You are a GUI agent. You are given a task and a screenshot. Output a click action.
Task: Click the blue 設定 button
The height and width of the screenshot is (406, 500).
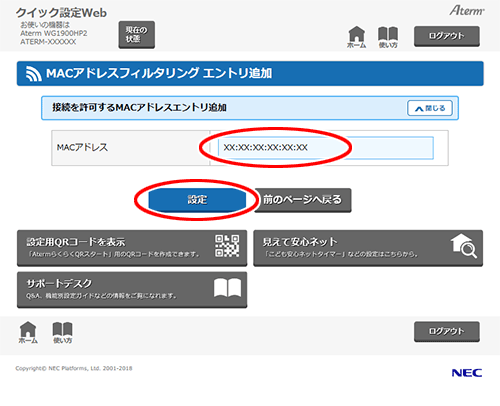coord(197,200)
